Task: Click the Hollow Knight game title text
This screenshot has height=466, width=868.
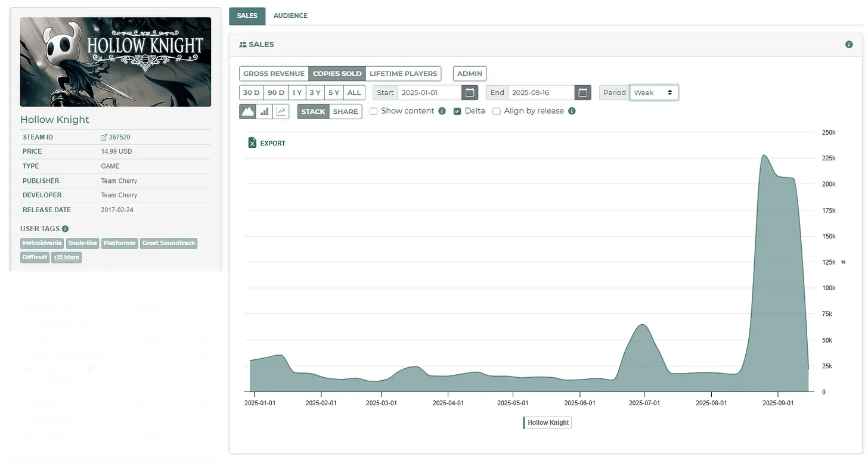Action: [x=55, y=120]
